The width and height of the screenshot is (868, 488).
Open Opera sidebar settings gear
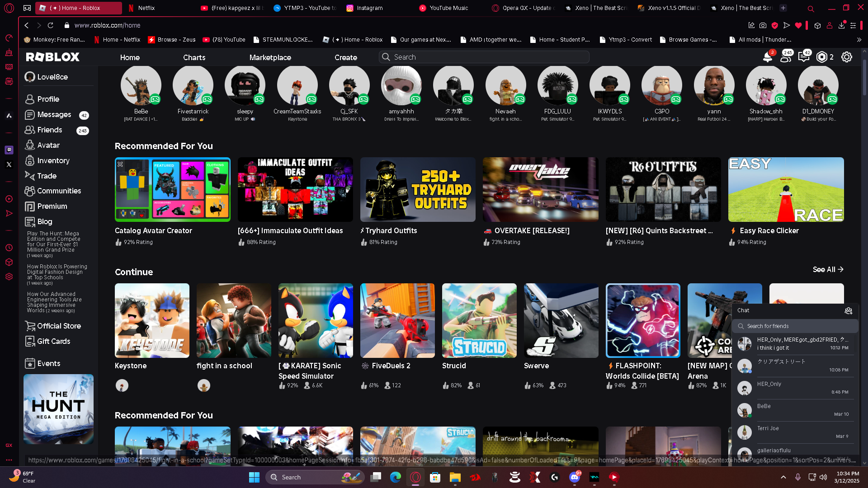coord(9,277)
